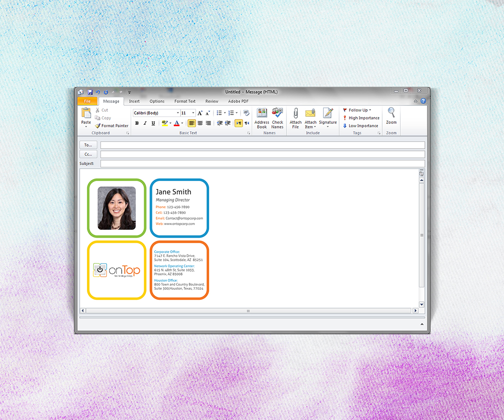Select the Format Painter tool

112,126
